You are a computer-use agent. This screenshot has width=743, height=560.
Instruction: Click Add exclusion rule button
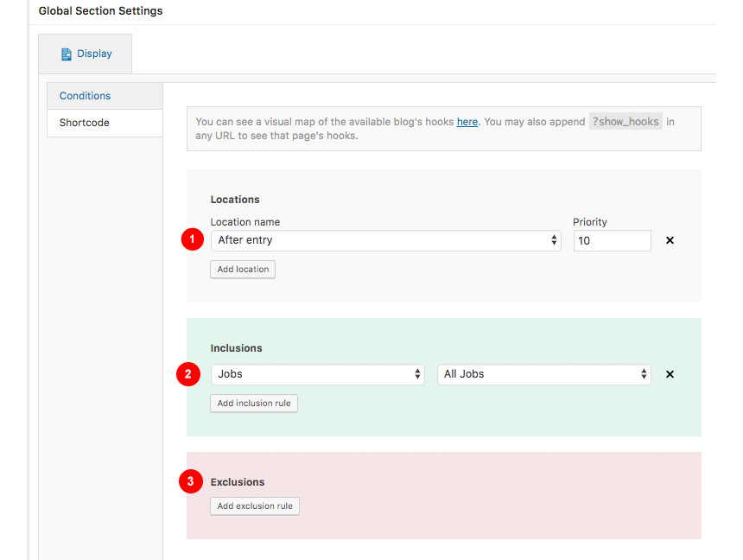tap(255, 506)
